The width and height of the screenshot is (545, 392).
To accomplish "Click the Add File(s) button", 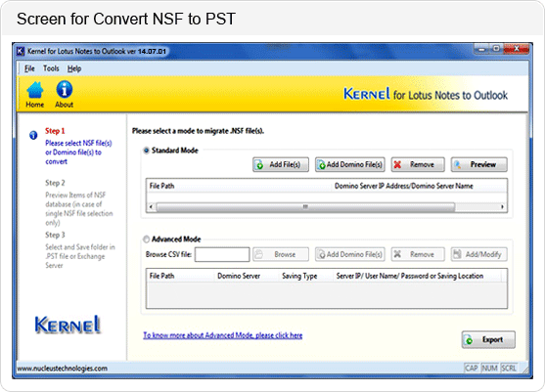I will click(x=281, y=164).
